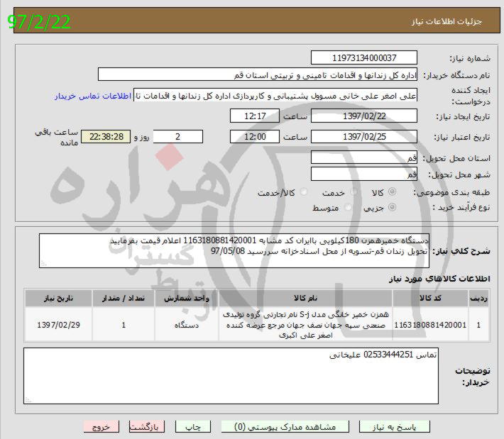Click the نام کالا column header
The width and height of the screenshot is (504, 439).
pyautogui.click(x=305, y=298)
